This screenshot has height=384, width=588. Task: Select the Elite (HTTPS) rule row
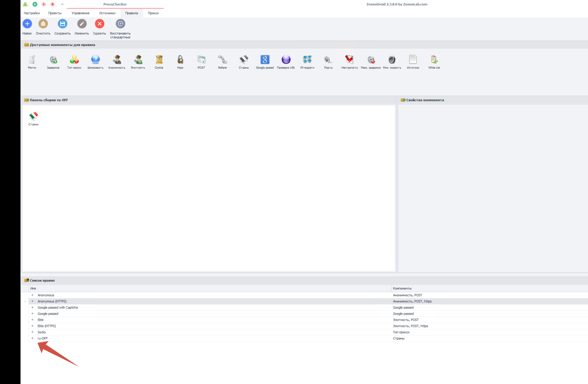pos(47,326)
